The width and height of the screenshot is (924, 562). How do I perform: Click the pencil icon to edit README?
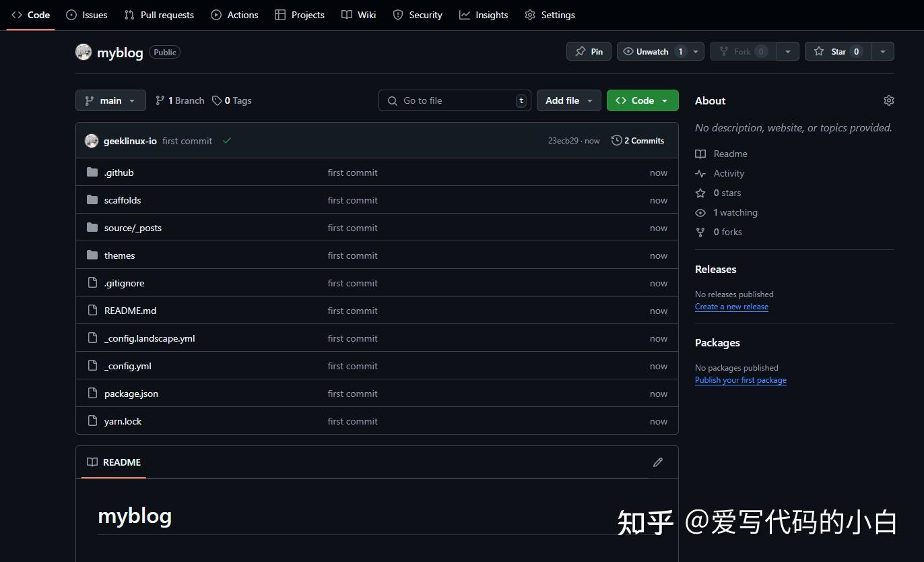[658, 462]
